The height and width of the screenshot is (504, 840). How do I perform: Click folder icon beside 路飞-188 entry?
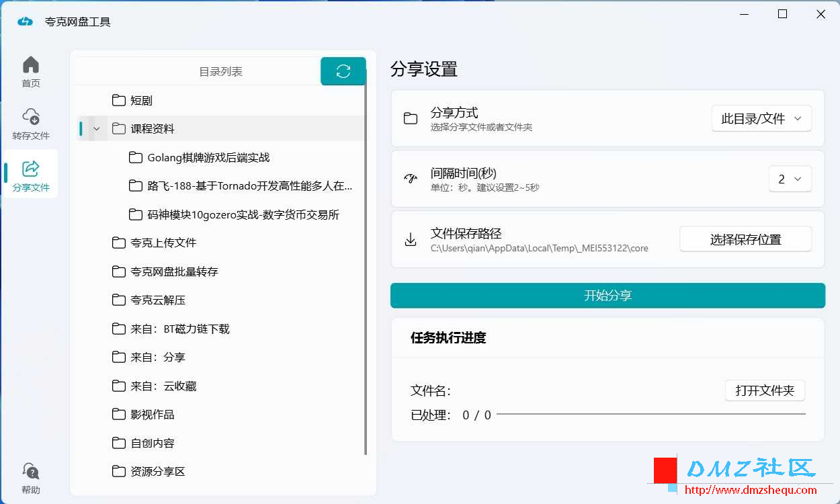(x=136, y=185)
